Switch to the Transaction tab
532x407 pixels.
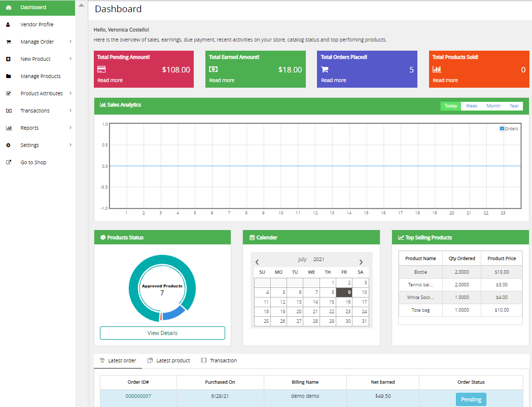coord(219,360)
